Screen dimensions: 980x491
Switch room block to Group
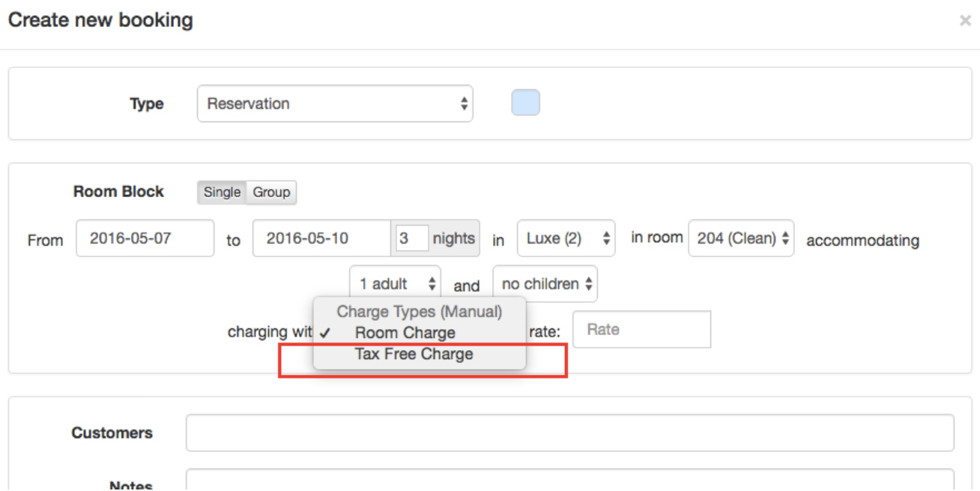coord(271,192)
